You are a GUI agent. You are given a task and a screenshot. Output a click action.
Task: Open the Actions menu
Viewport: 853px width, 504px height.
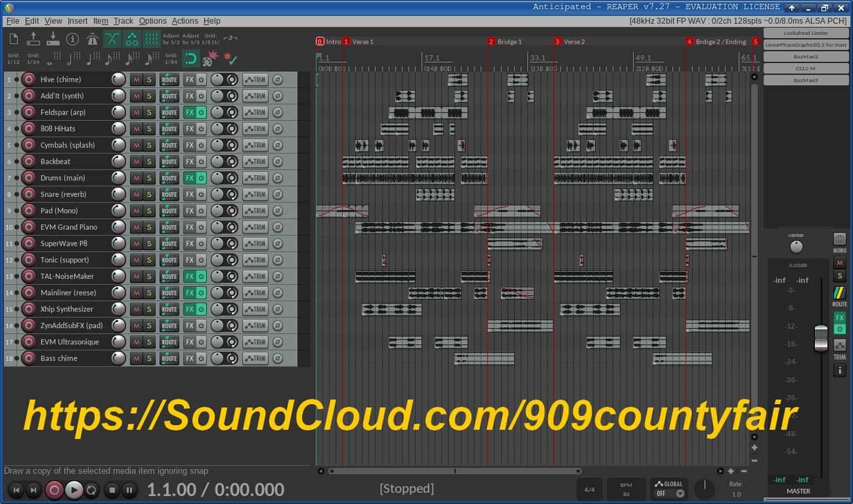[x=185, y=21]
